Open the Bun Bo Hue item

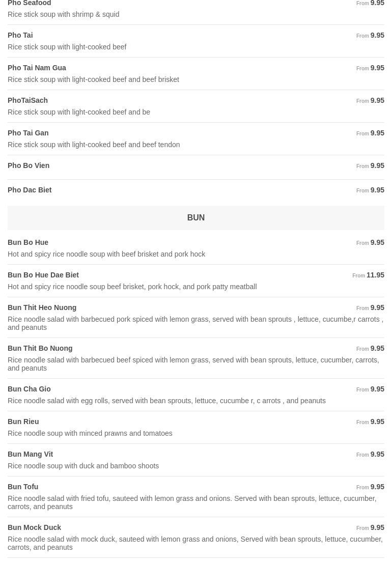click(28, 242)
